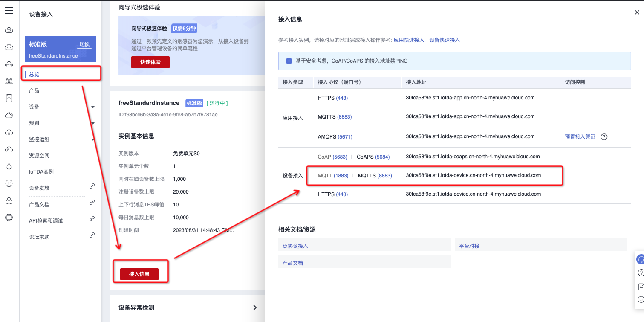The height and width of the screenshot is (322, 644).
Task: Click the link icon beside 产品文档
Action: (x=92, y=202)
